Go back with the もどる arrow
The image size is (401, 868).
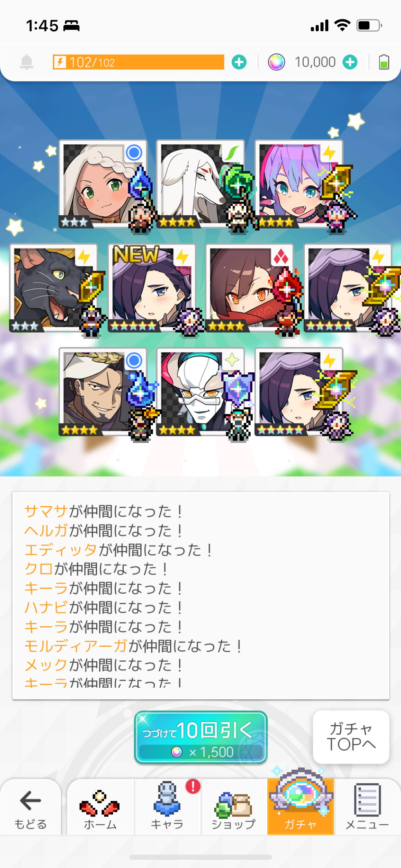(x=31, y=806)
